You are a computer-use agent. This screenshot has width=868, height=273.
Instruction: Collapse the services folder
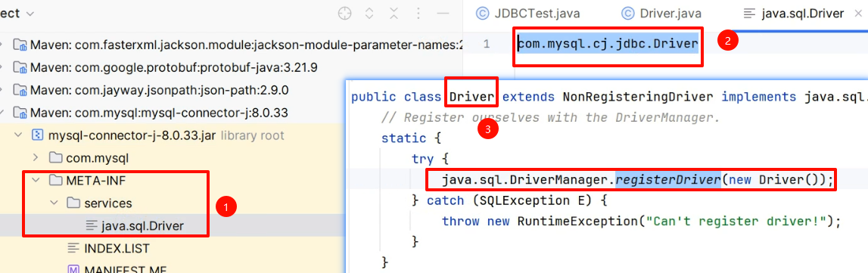(54, 203)
